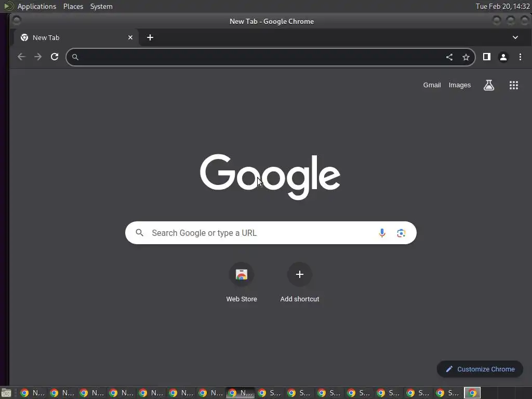Viewport: 532px width, 399px height.
Task: Open the Gmail link
Action: click(432, 85)
